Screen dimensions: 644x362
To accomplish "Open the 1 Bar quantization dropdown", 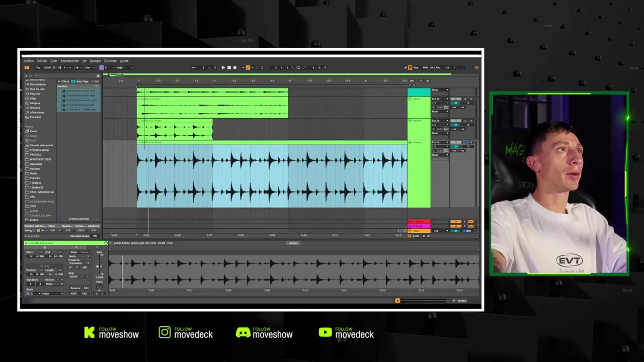I will click(89, 67).
